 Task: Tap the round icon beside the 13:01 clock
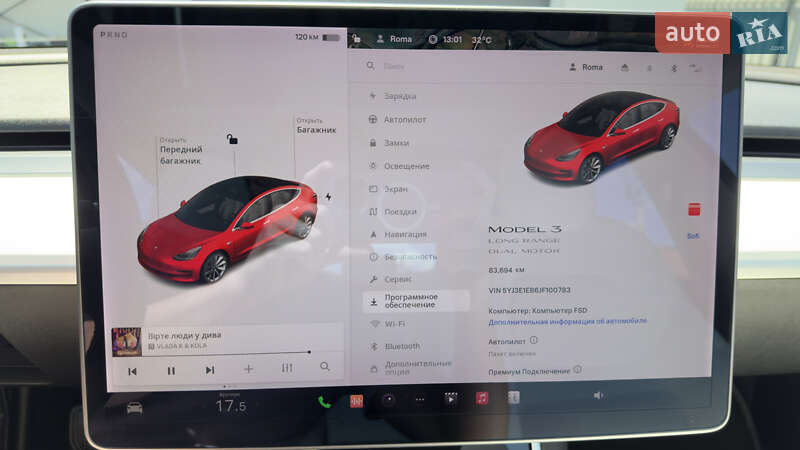click(433, 39)
